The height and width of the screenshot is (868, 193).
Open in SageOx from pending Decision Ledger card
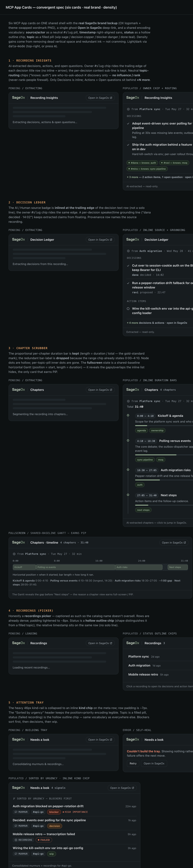pos(100,240)
